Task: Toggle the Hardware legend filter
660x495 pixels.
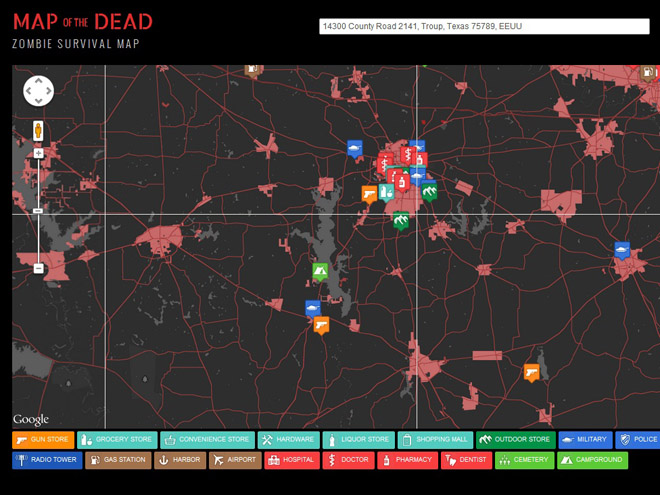Action: click(x=289, y=440)
